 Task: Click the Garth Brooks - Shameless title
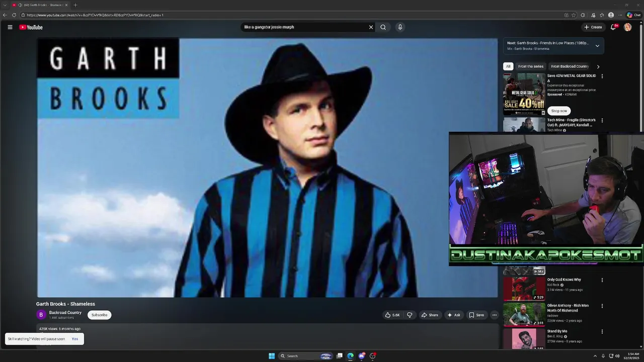coord(65,304)
